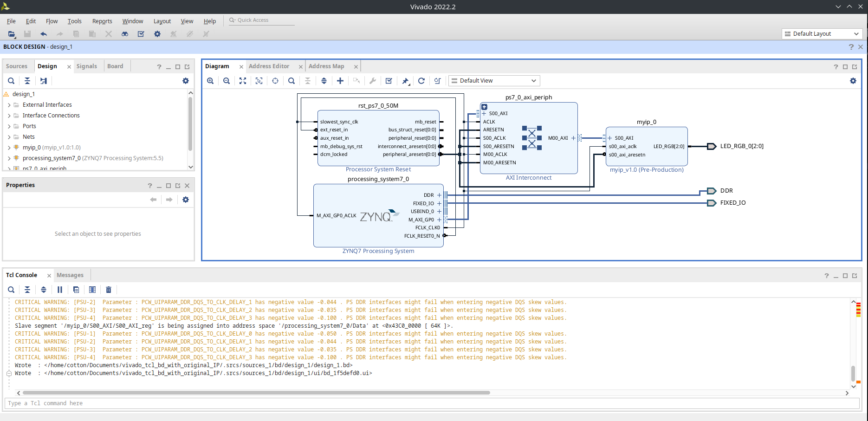Clear Tcl Console with trash icon
The image size is (868, 421).
click(109, 290)
